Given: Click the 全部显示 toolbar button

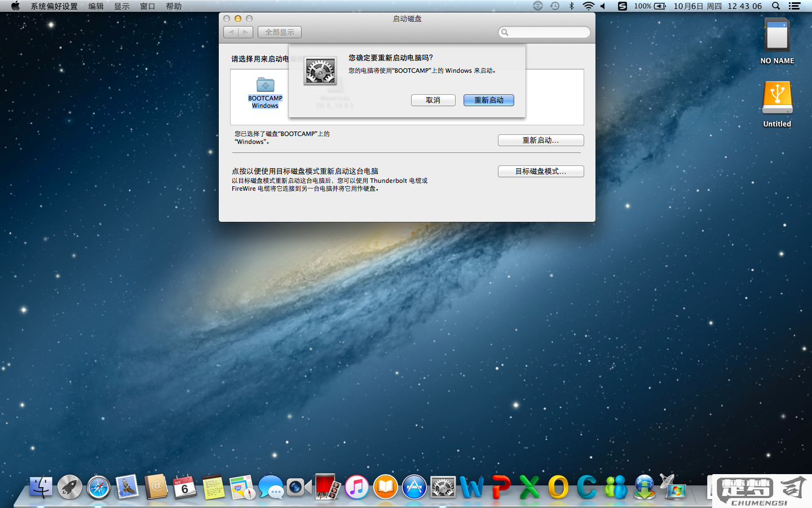Looking at the screenshot, I should (280, 32).
